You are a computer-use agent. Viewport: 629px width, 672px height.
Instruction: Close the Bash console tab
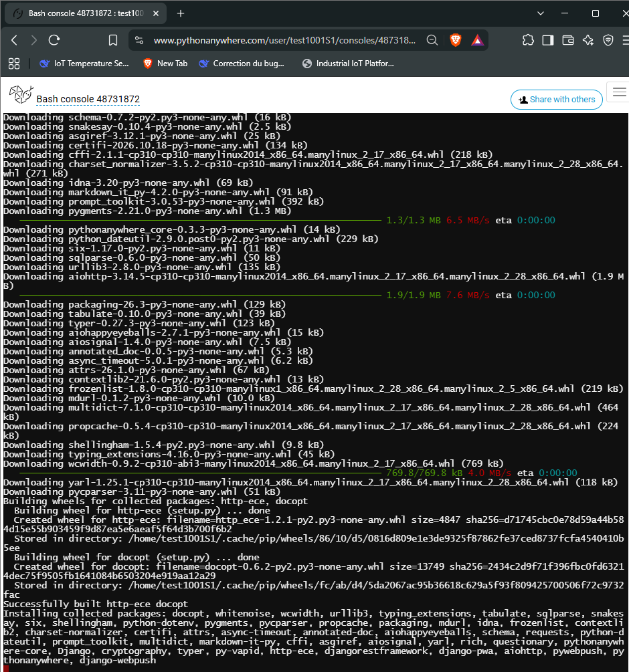pos(156,14)
